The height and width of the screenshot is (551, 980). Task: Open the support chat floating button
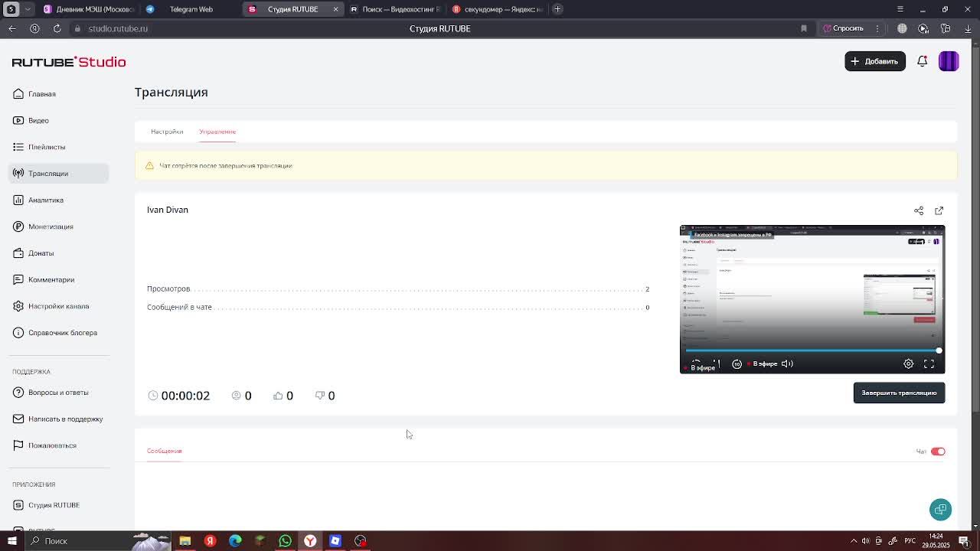click(x=940, y=510)
